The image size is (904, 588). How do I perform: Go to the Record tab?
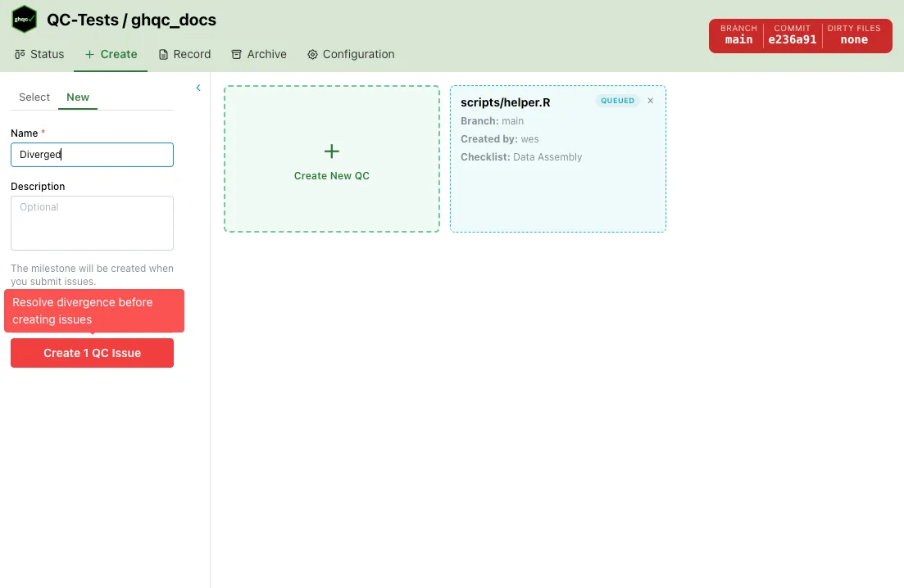(x=184, y=54)
